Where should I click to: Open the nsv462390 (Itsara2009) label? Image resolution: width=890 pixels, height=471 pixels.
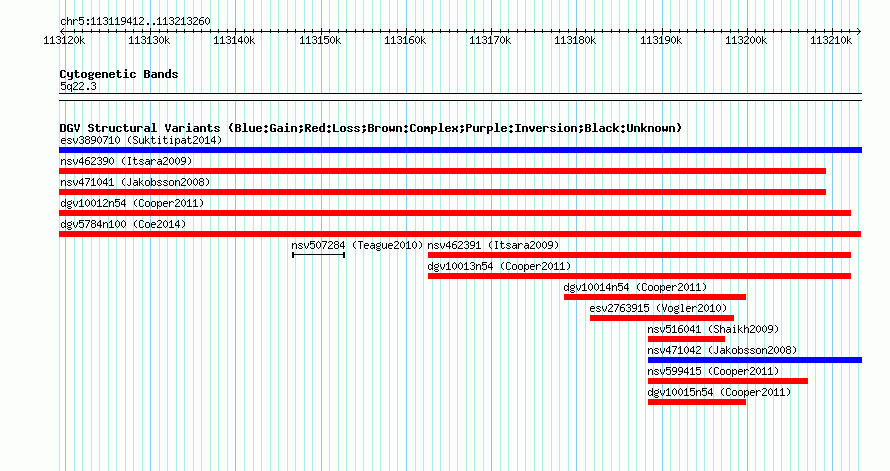(126, 161)
